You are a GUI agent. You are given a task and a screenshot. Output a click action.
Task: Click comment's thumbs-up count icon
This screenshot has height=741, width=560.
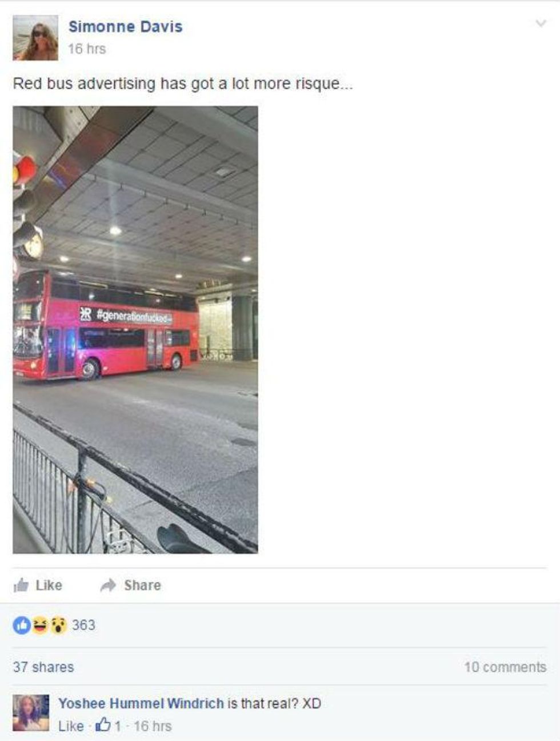coord(103,726)
